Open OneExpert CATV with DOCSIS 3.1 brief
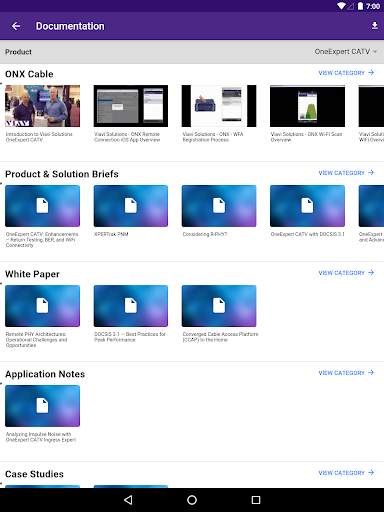384x512 pixels. (307, 206)
